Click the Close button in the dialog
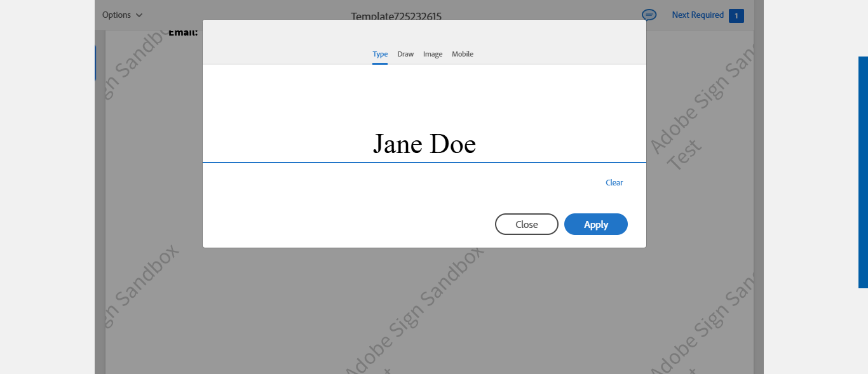 tap(527, 224)
